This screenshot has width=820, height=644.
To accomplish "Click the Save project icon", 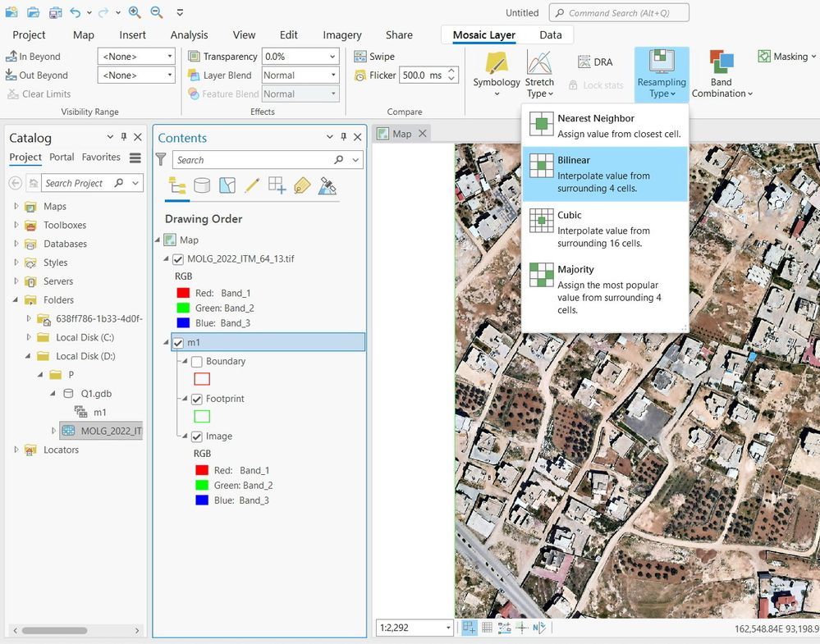I will click(x=54, y=13).
